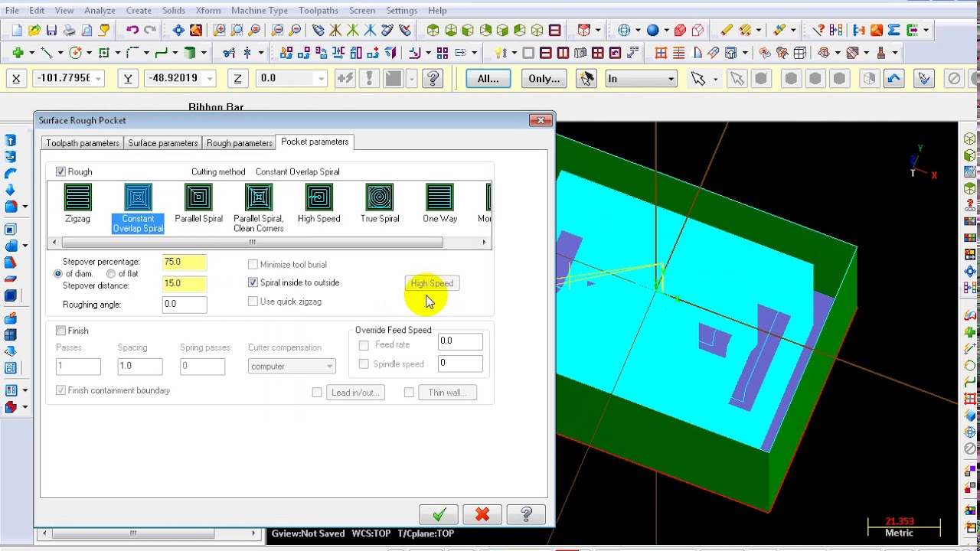980x551 pixels.
Task: Select Parallel Spiral, Clean Corners method
Action: (259, 208)
